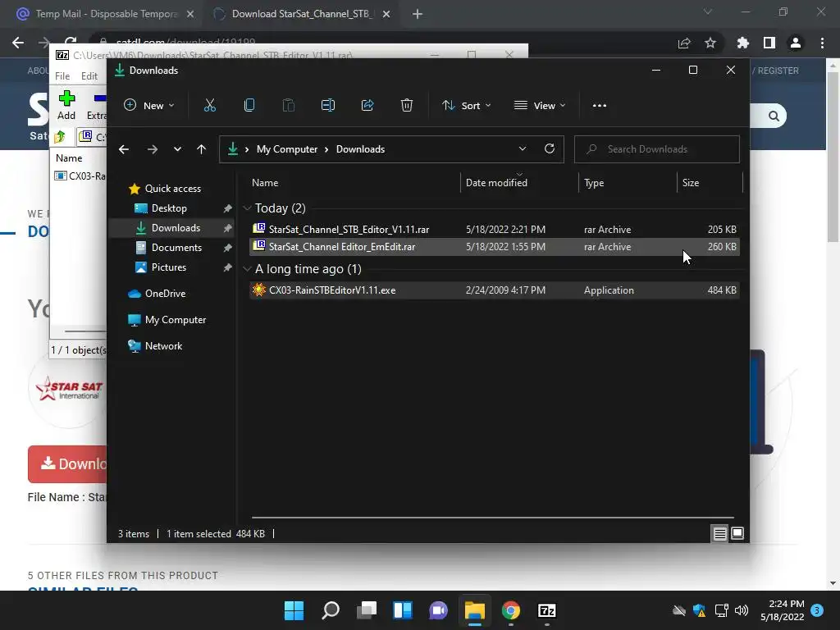This screenshot has height=630, width=840.
Task: Open Edit menu in 7-Zip window
Action: pos(89,76)
